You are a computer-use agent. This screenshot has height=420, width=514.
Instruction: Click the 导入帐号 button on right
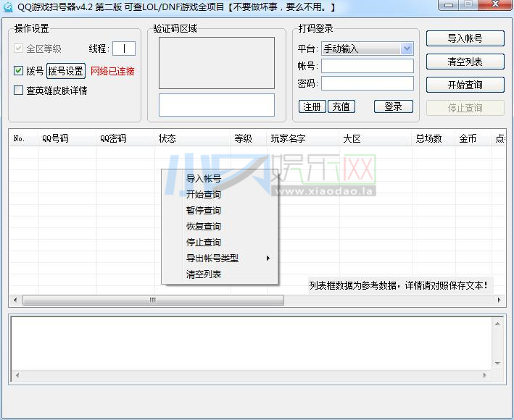tap(465, 38)
